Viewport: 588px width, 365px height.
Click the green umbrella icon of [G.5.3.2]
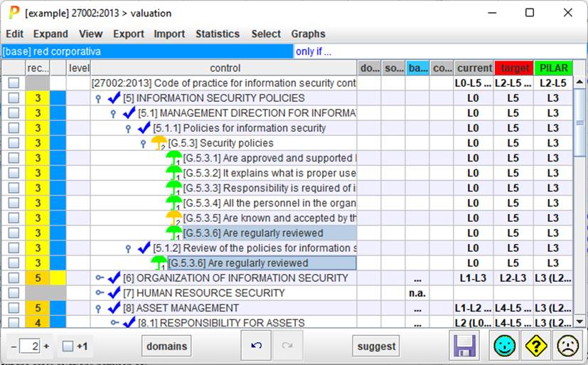click(173, 173)
